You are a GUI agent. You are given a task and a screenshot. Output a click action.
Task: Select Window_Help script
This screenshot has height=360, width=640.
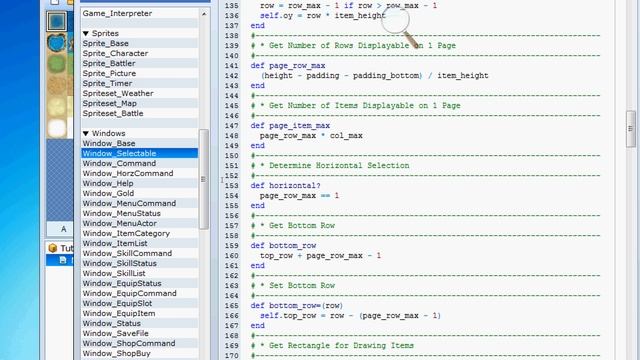click(140, 183)
